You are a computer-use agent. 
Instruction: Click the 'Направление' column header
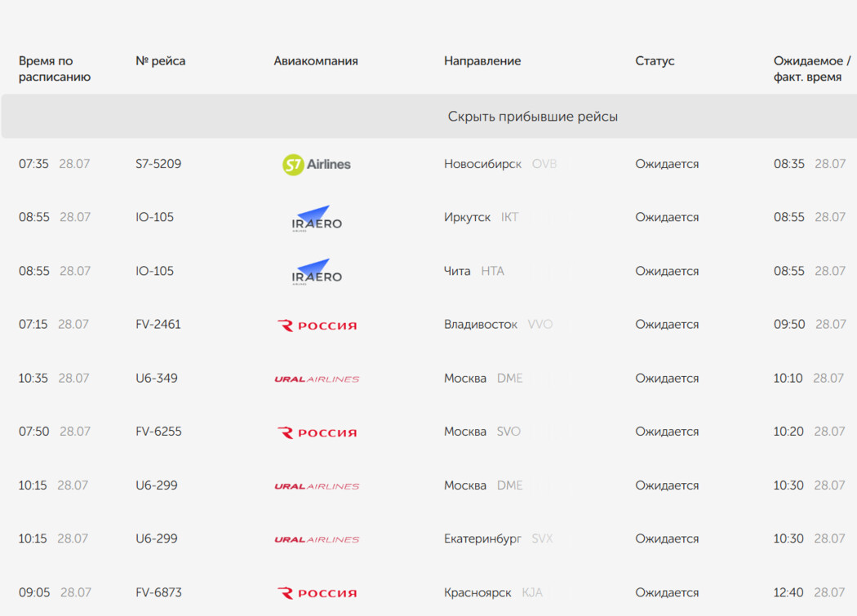(x=482, y=61)
